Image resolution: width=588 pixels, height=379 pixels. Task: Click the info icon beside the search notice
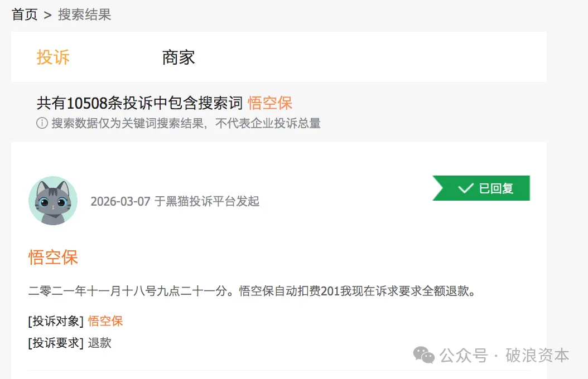42,123
